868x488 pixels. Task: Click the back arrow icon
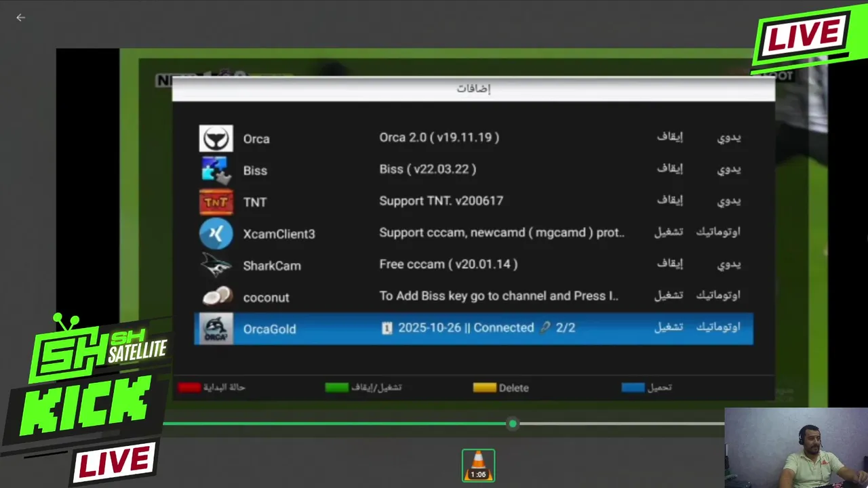(20, 18)
